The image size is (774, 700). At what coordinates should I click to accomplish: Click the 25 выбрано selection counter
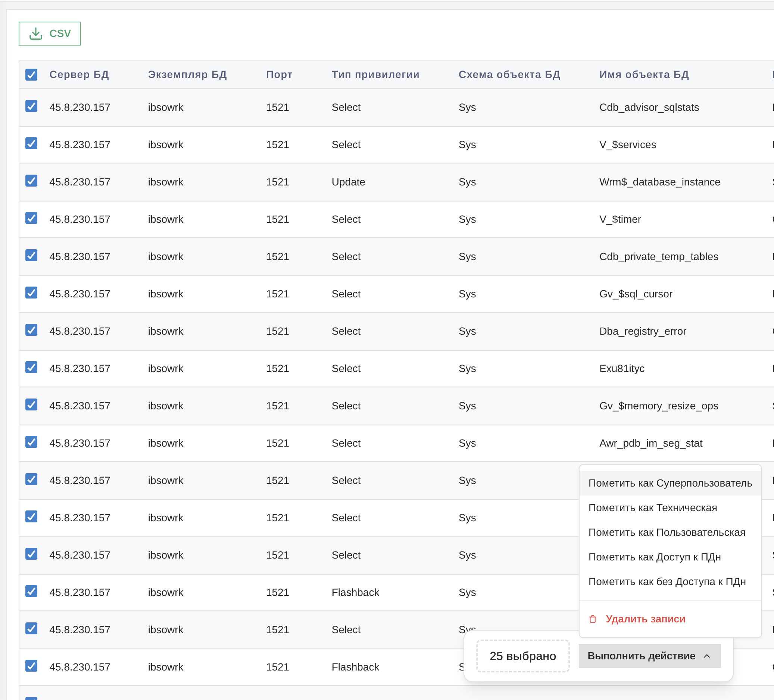(x=522, y=656)
